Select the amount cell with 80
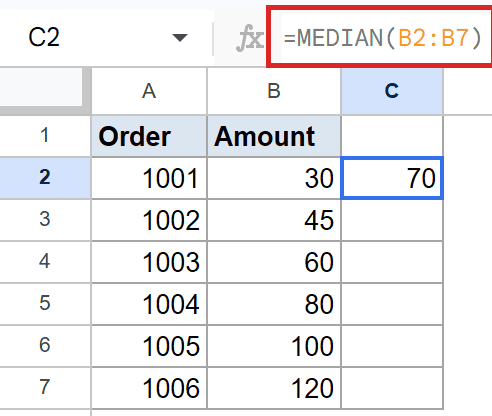492x416 pixels. click(274, 304)
